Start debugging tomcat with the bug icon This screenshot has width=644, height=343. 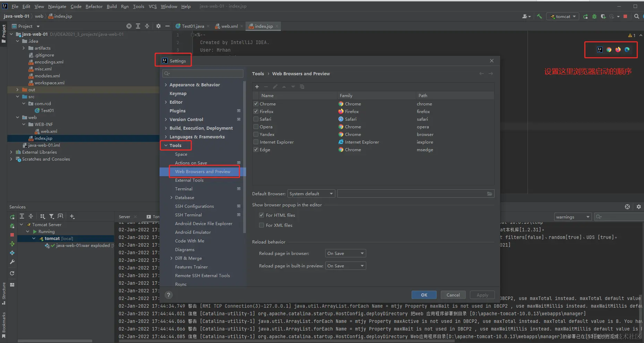[594, 16]
